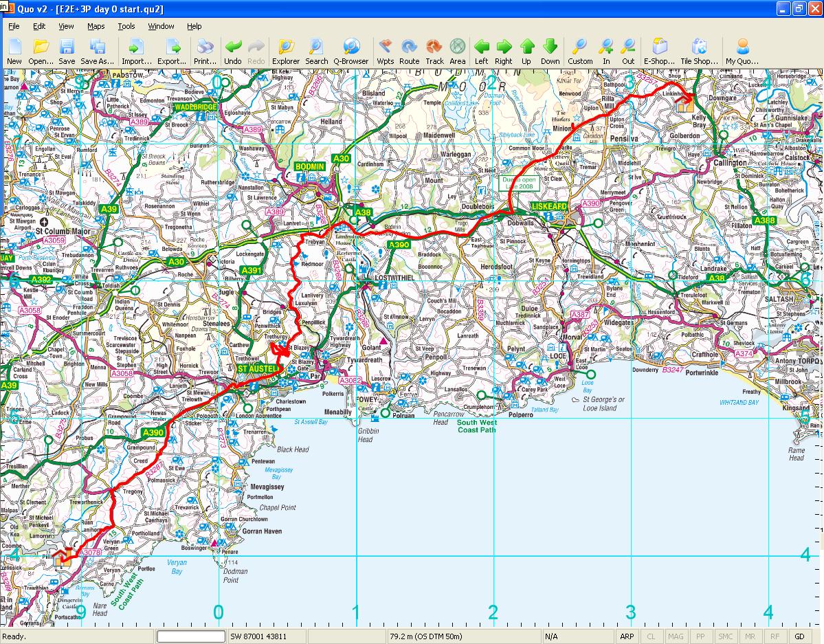Viewport: 824px width, 644px height.
Task: Select the Wpts waypoint tool
Action: point(386,52)
